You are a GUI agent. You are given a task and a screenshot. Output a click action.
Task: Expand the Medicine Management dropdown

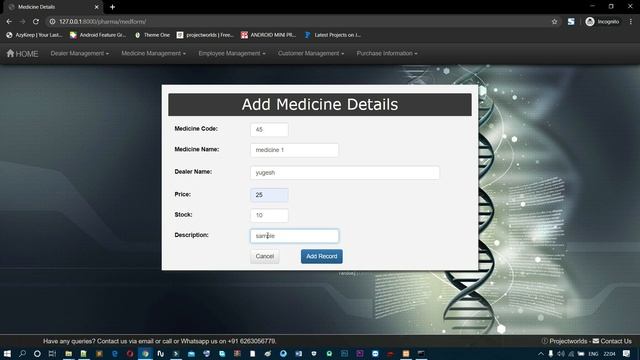[x=153, y=53]
